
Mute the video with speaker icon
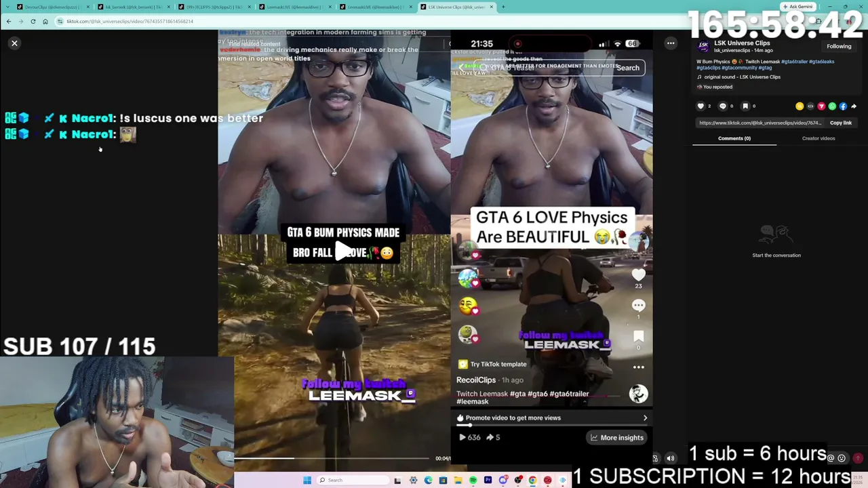(x=671, y=458)
